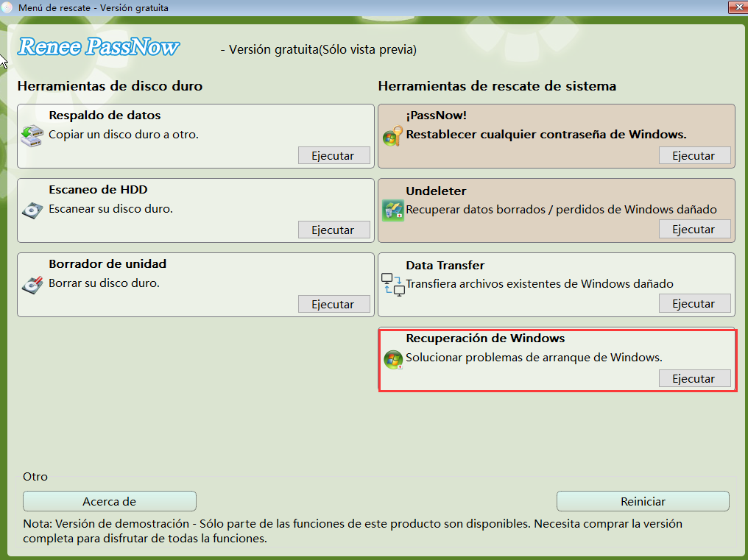Click the Recuperación de Windows logo icon
Viewport: 748px width, 560px height.
pyautogui.click(x=393, y=360)
